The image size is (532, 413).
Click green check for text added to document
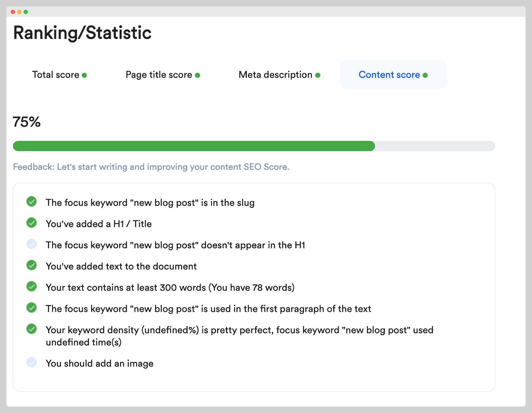pos(32,265)
